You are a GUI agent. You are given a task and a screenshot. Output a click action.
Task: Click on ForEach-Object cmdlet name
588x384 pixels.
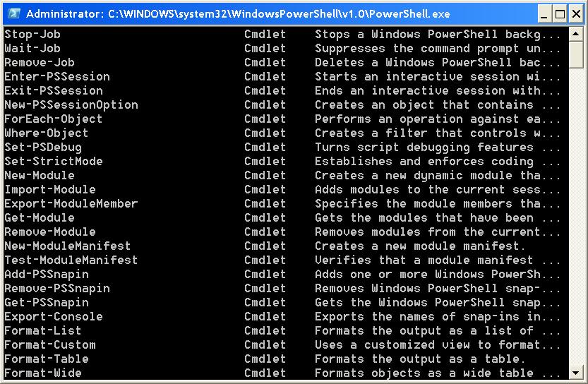point(53,119)
